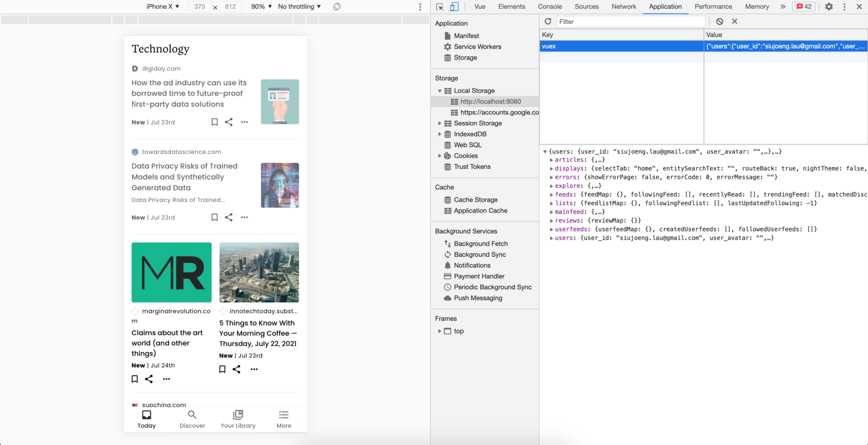Switch to the Network tab
Image resolution: width=868 pixels, height=445 pixels.
624,7
